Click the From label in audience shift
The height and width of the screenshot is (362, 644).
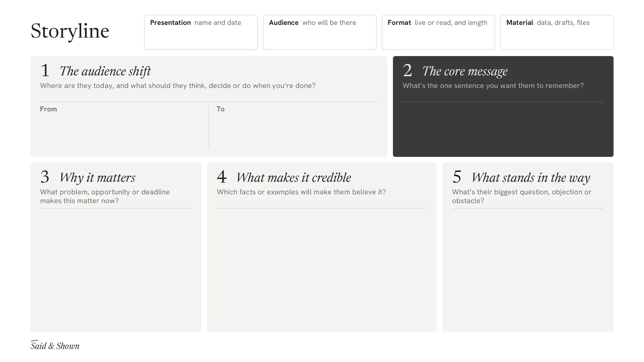click(x=48, y=109)
